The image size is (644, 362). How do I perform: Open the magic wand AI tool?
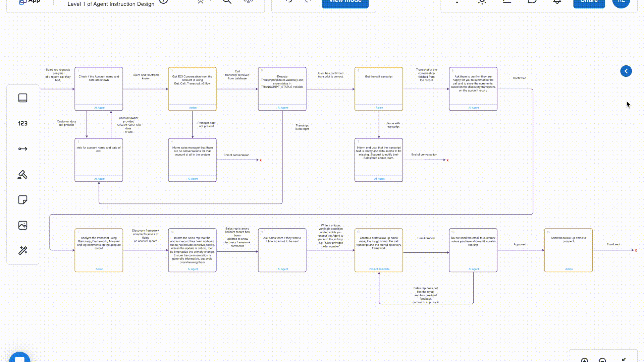(23, 251)
